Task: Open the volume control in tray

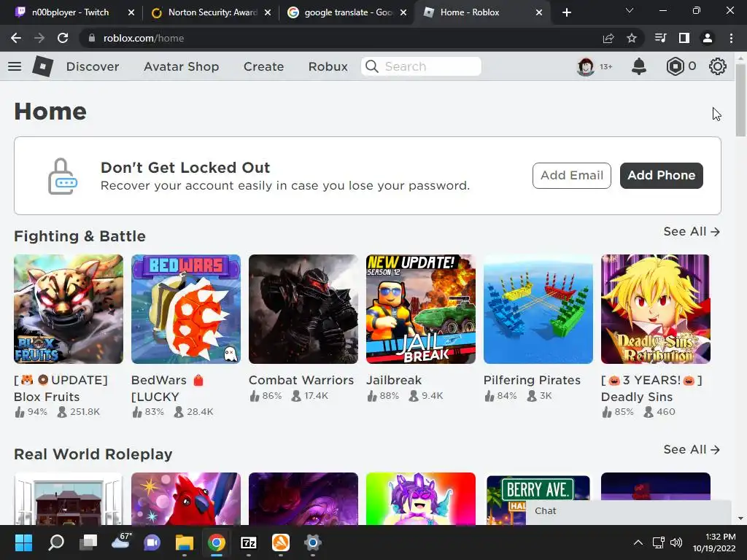Action: click(x=676, y=542)
